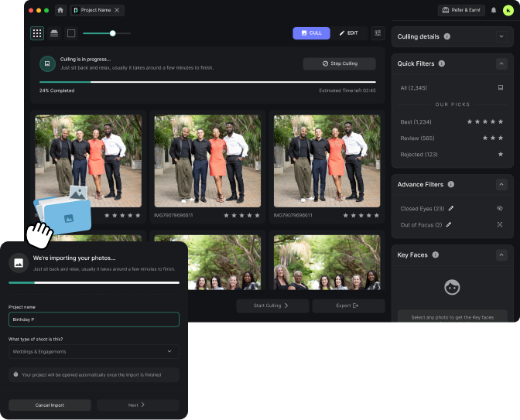520x420 pixels.
Task: Show Quick Filters info tooltip
Action: (x=442, y=63)
